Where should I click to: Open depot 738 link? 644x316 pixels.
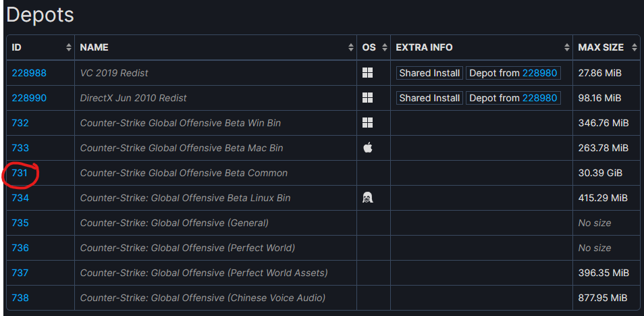coord(20,298)
